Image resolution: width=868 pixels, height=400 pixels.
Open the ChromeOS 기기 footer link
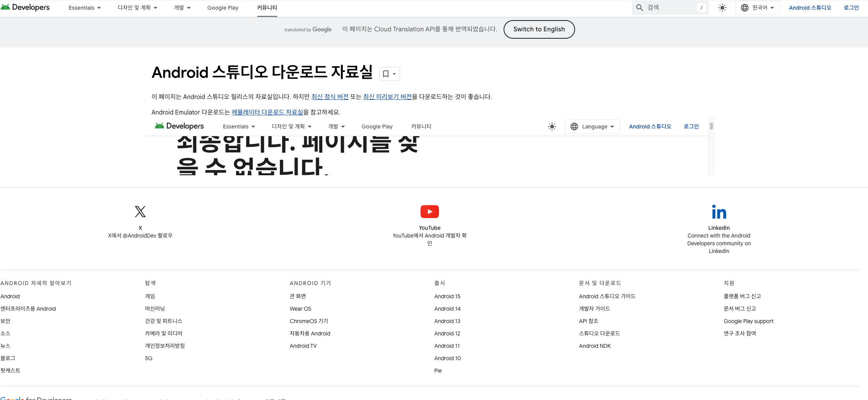[309, 321]
